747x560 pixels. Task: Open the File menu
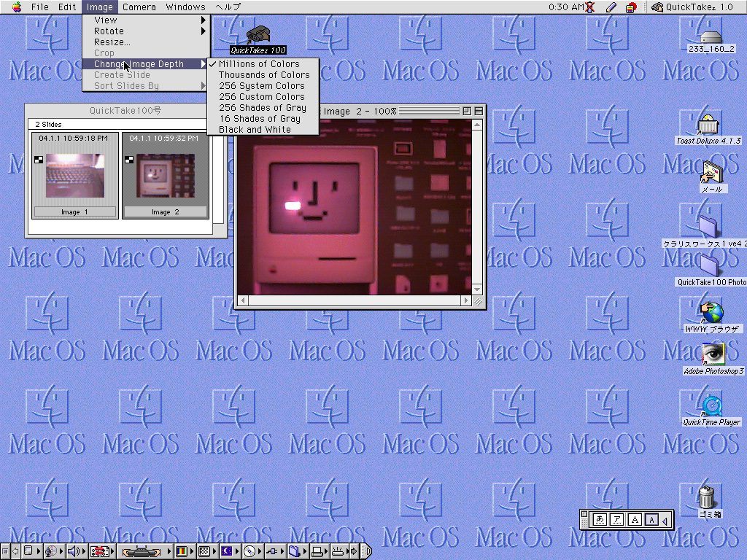(x=40, y=7)
